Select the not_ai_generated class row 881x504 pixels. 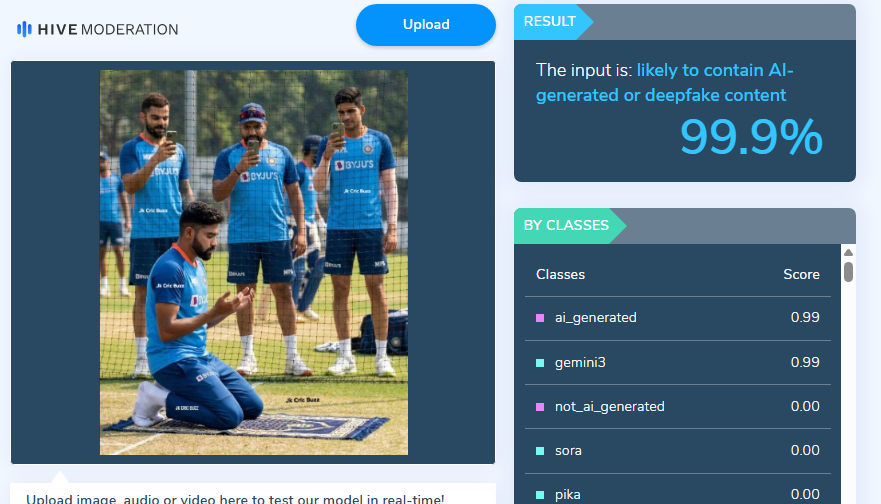(x=678, y=407)
